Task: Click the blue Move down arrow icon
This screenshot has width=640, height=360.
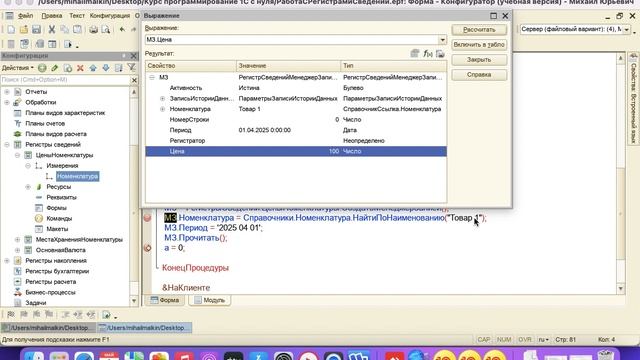Action: pyautogui.click(x=106, y=68)
